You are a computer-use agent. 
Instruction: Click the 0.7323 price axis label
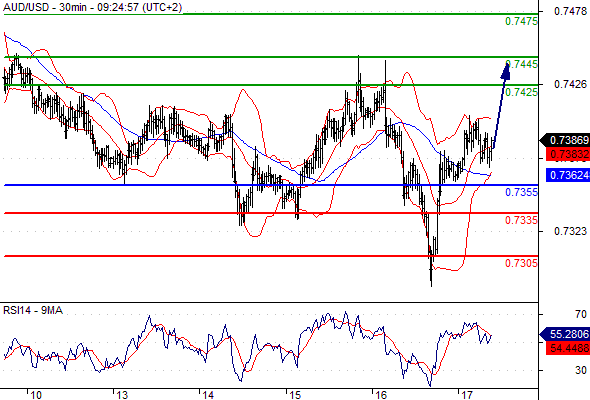coord(570,231)
